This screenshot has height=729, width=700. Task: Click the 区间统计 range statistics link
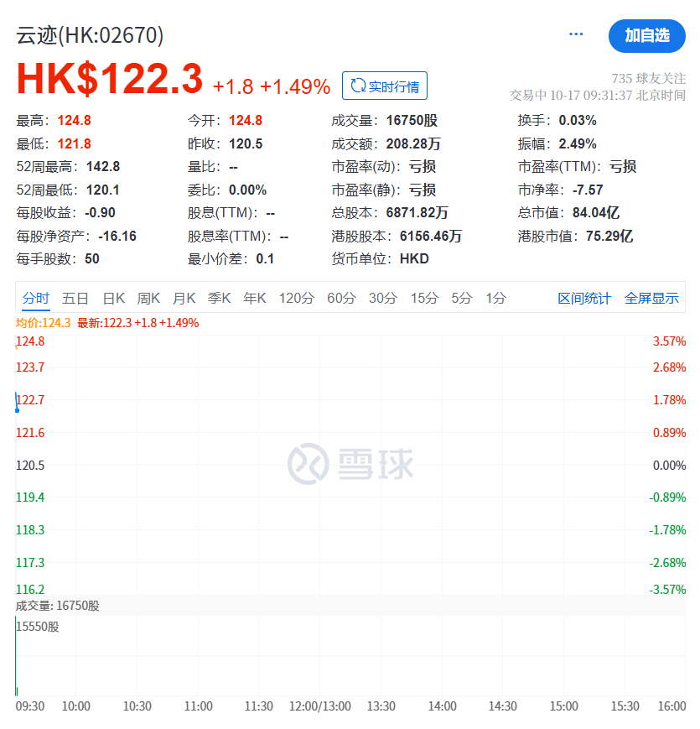584,299
